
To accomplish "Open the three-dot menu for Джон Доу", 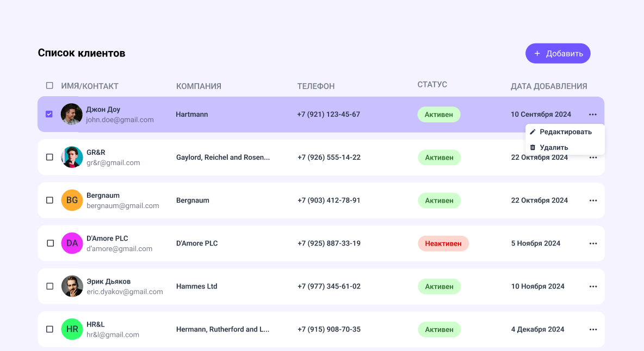I will [x=593, y=114].
